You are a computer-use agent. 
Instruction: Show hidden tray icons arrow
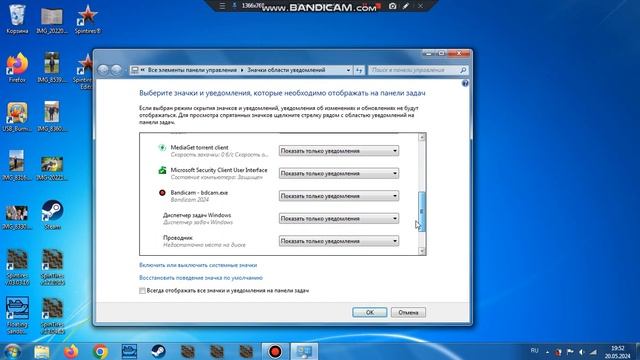coord(547,352)
